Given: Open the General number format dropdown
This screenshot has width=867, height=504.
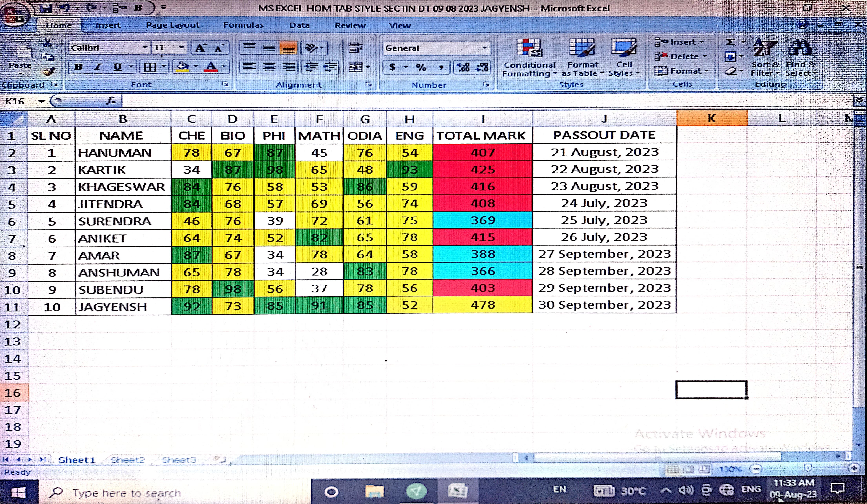Looking at the screenshot, I should pos(485,48).
